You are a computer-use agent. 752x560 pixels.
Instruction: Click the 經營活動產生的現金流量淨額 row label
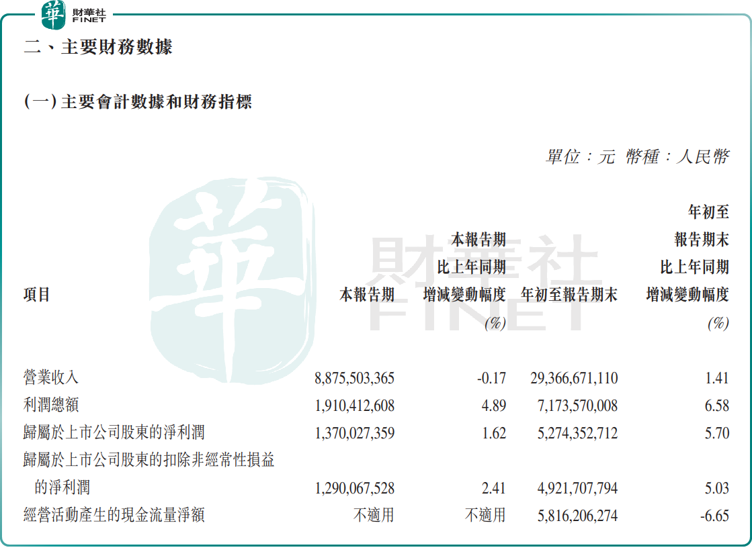(114, 516)
